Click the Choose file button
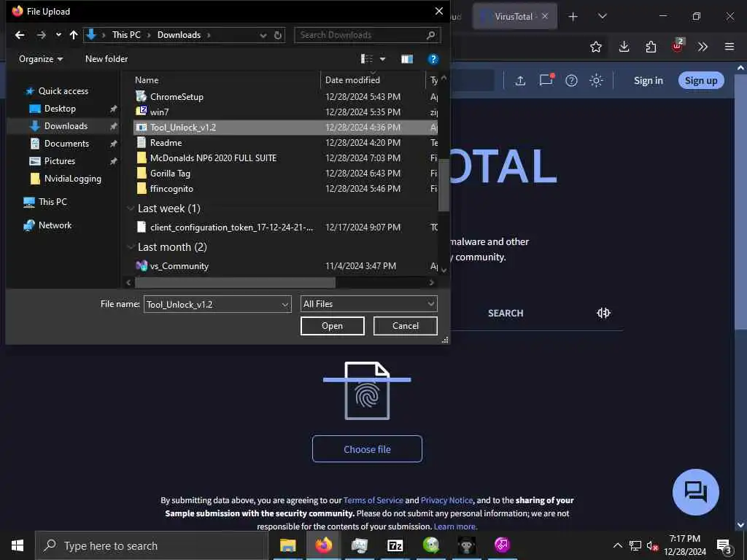747x560 pixels. click(x=367, y=449)
